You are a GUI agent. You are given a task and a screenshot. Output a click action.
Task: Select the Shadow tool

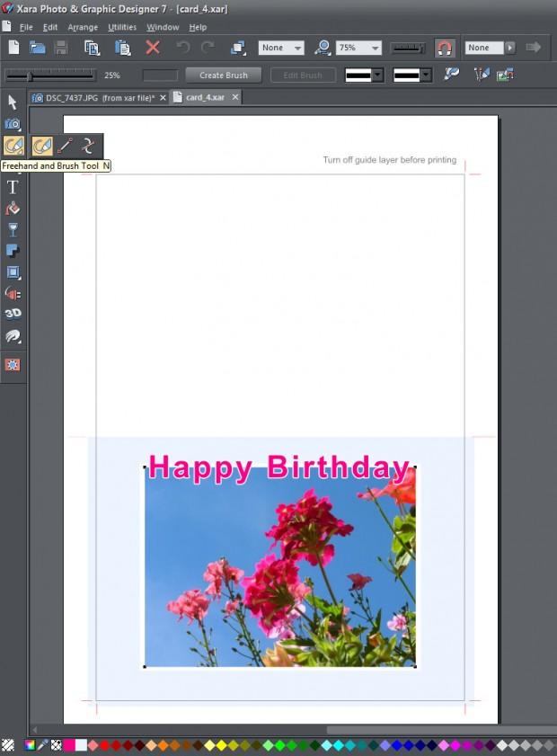tap(13, 251)
